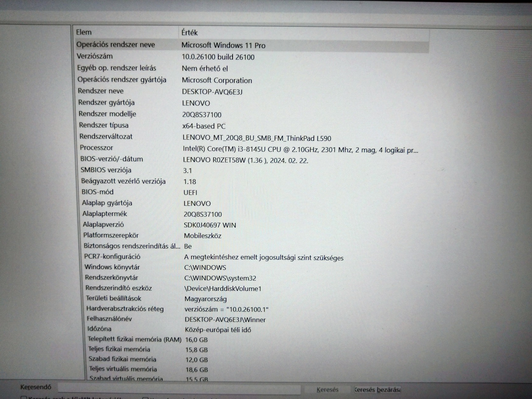Select the Beágyazott vezérlő verziója row label

point(123,181)
